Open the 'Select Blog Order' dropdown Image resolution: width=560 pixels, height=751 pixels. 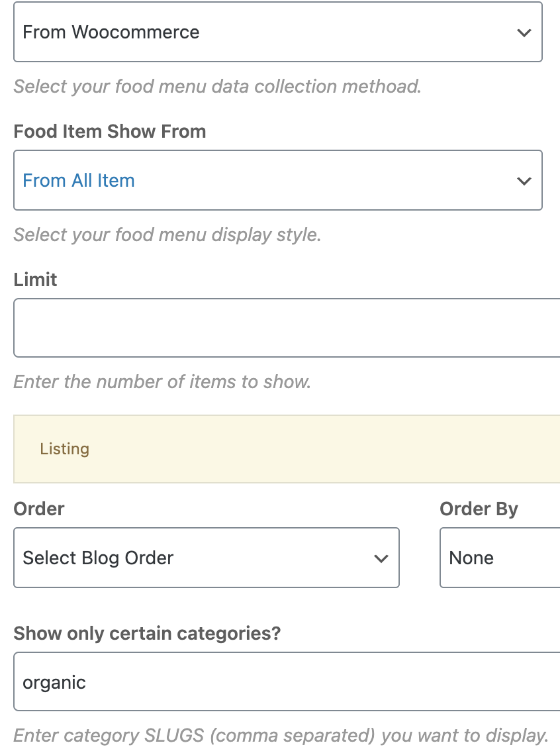click(x=207, y=558)
